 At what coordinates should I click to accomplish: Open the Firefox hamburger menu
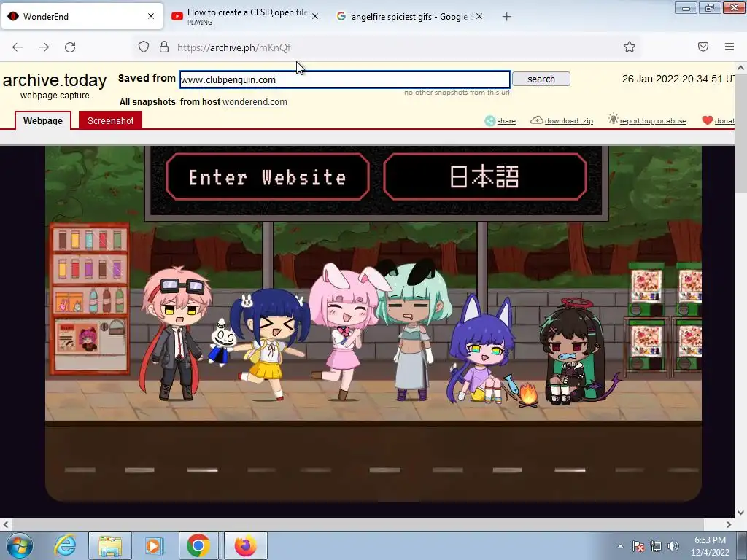[729, 47]
